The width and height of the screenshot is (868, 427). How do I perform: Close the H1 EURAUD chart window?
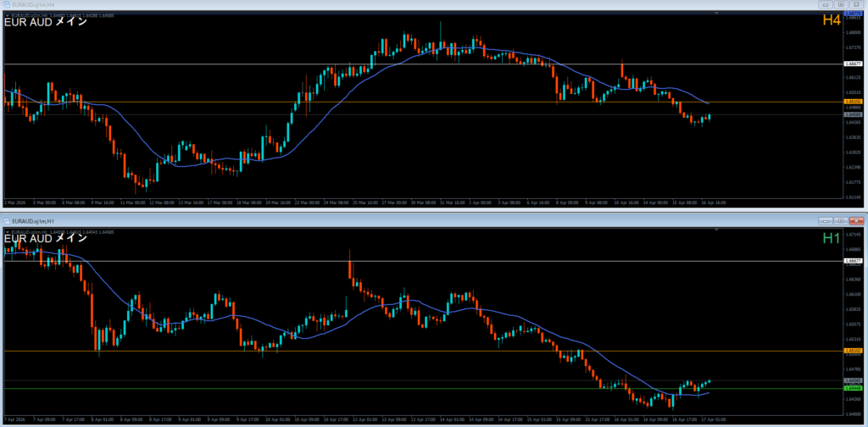pyautogui.click(x=856, y=220)
